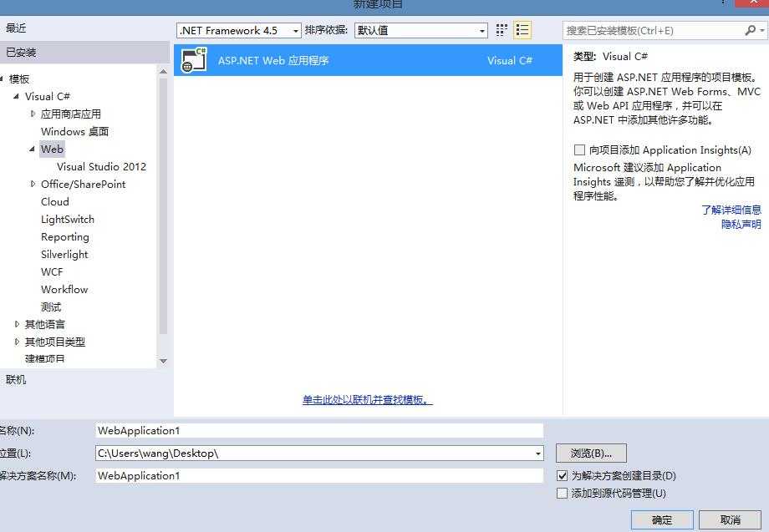Collapse the Visual C# tree node

point(16,97)
